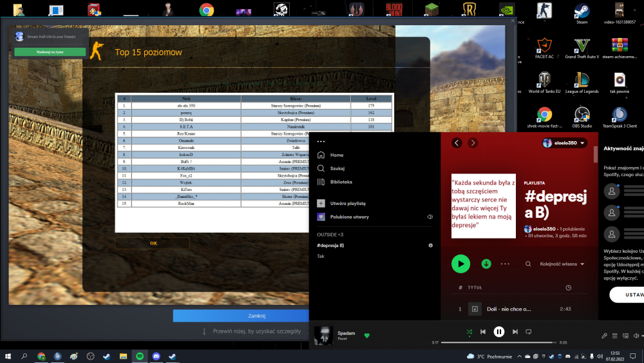The height and width of the screenshot is (363, 644).
Task: Click the OK button in the Top 15 window
Action: 153,243
